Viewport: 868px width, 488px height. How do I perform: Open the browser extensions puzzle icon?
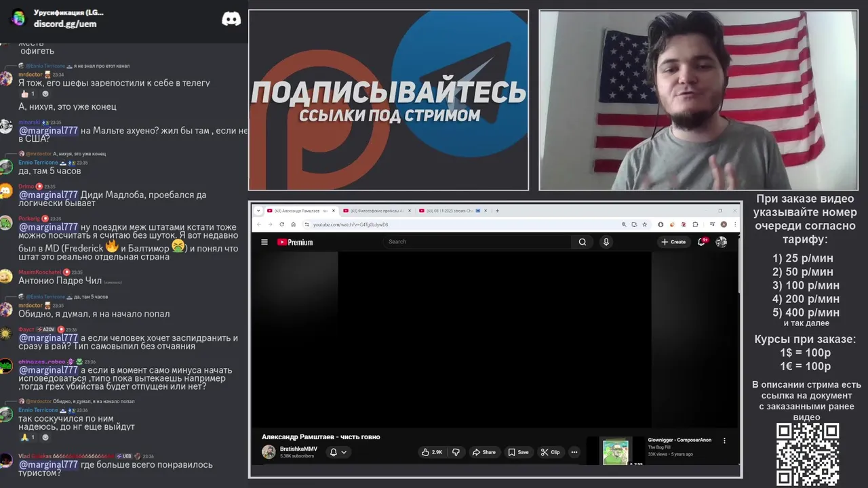[x=695, y=224]
